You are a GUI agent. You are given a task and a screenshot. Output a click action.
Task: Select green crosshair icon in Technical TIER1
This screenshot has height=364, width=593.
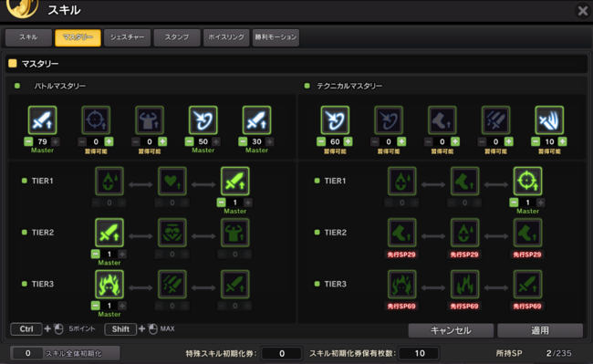(527, 181)
